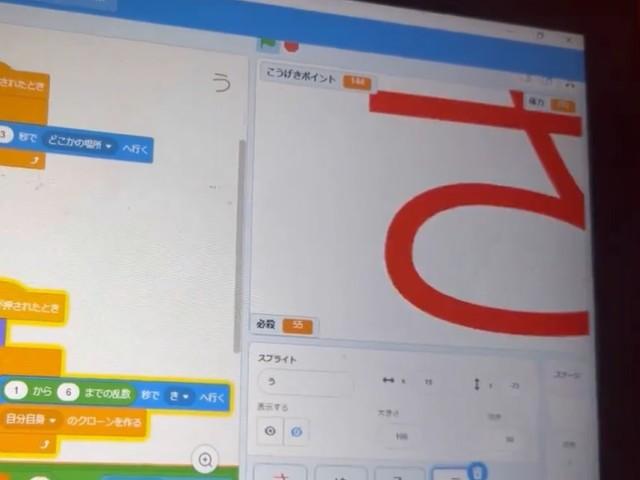640x480 pixels.
Task: Click the number 6 in random block
Action: (x=69, y=392)
